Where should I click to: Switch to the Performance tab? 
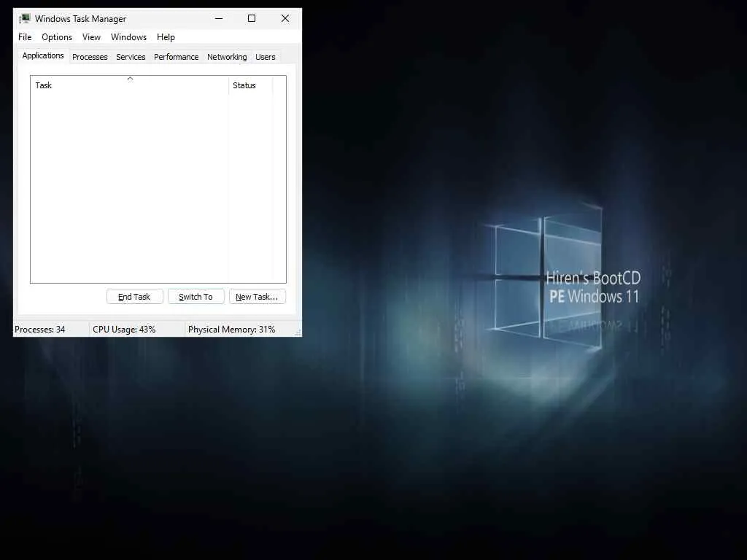point(176,57)
